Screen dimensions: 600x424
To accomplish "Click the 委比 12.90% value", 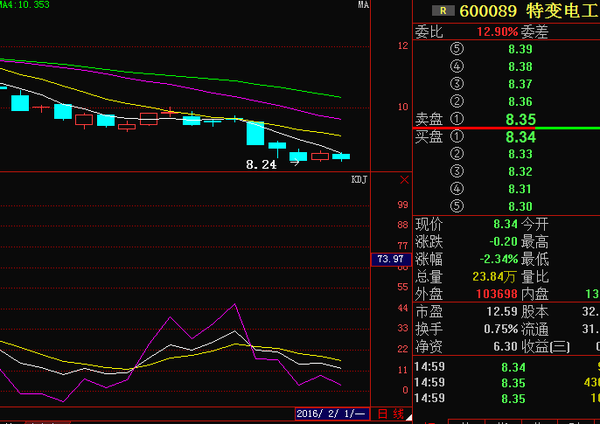I will 496,31.
